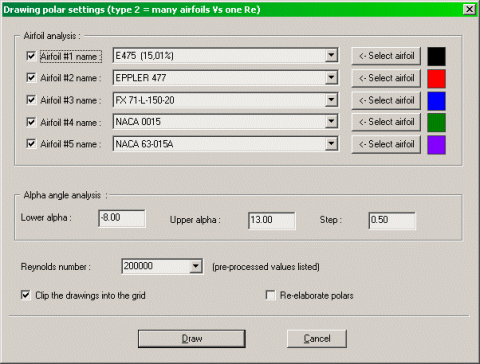Click Select airfoil button for Airfoil #4
The height and width of the screenshot is (364, 480).
pos(386,122)
